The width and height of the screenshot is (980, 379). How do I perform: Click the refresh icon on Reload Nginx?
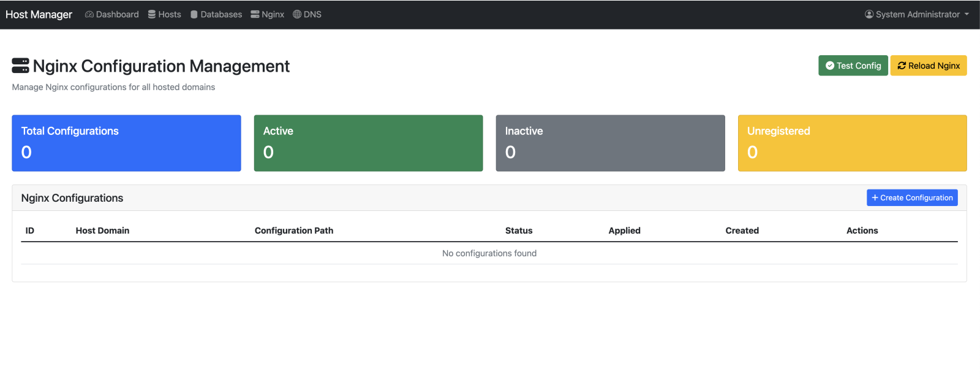tap(902, 66)
